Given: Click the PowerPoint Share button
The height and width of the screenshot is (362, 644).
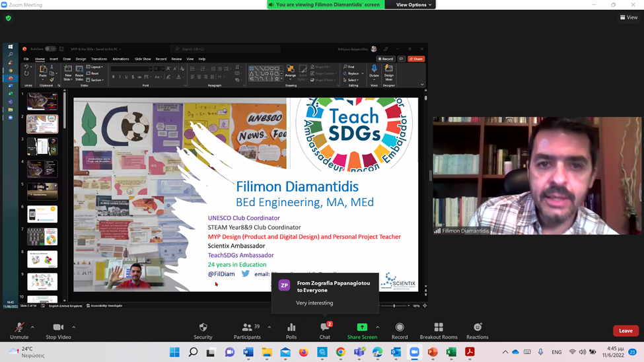Looking at the screenshot, I should point(416,59).
